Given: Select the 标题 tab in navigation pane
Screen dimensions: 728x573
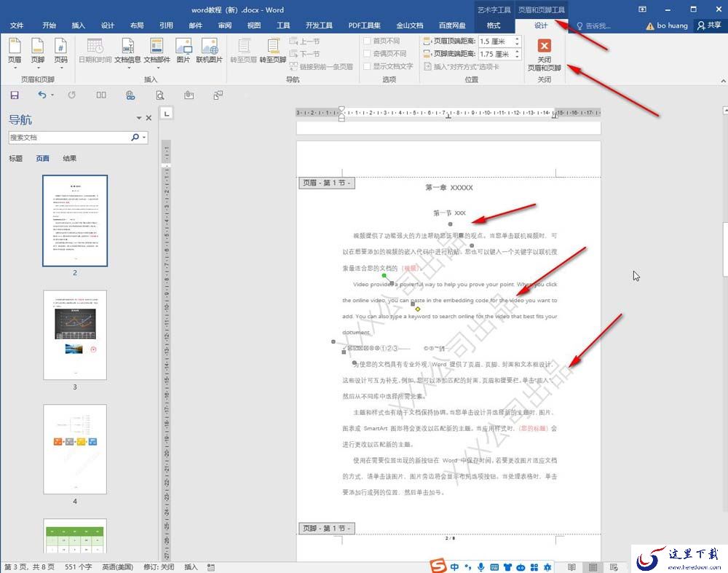Looking at the screenshot, I should [16, 158].
